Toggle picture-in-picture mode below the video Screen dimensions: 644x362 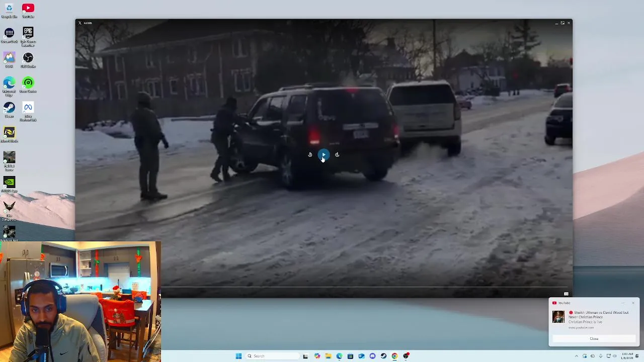(566, 294)
